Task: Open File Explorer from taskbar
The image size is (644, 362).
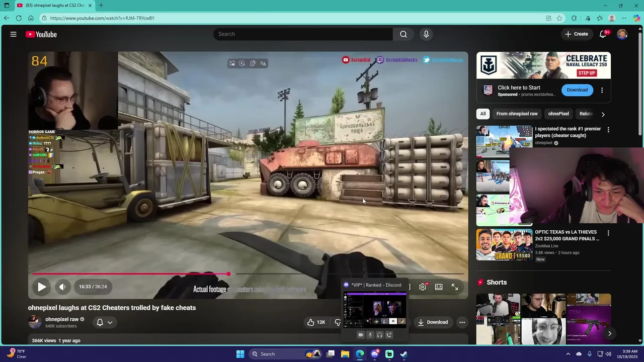Action: 345,354
